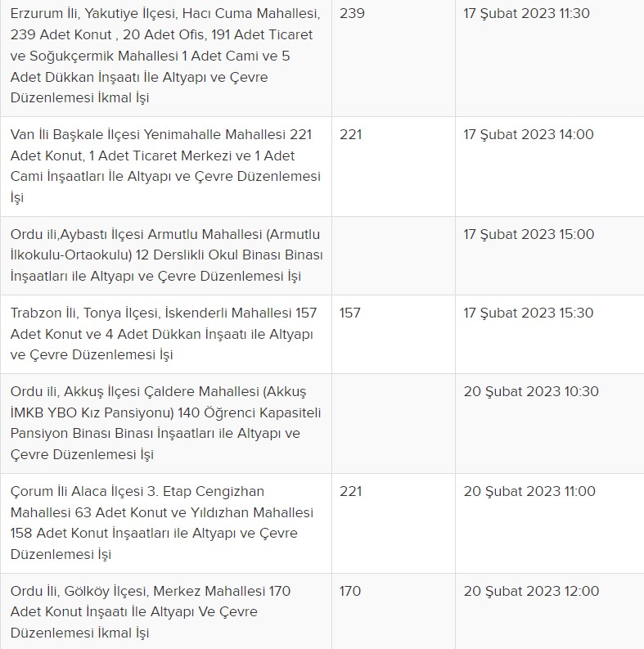Click the Trabzon Tonya İskenderli project description

coord(165,334)
